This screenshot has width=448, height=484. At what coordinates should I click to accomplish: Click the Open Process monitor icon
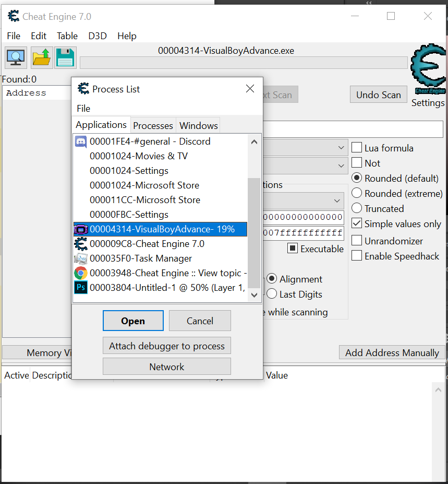point(16,57)
